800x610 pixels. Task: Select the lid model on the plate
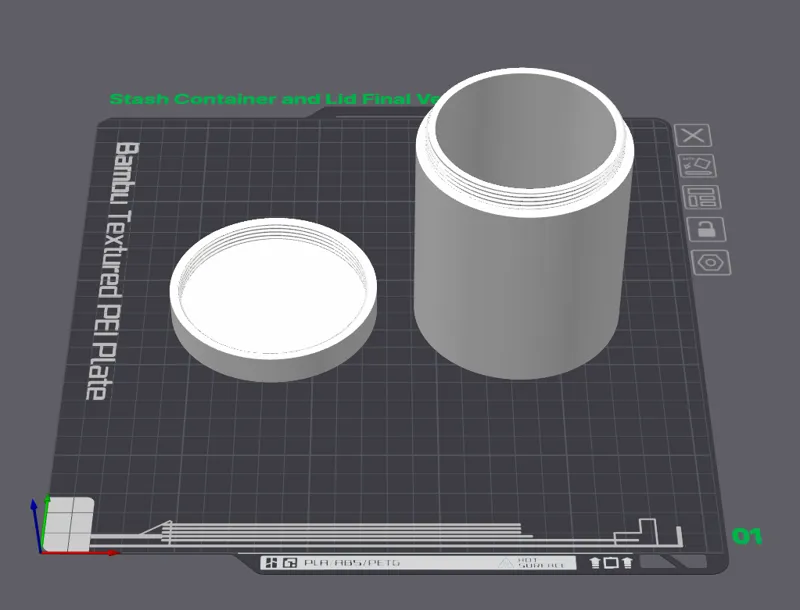(x=273, y=300)
